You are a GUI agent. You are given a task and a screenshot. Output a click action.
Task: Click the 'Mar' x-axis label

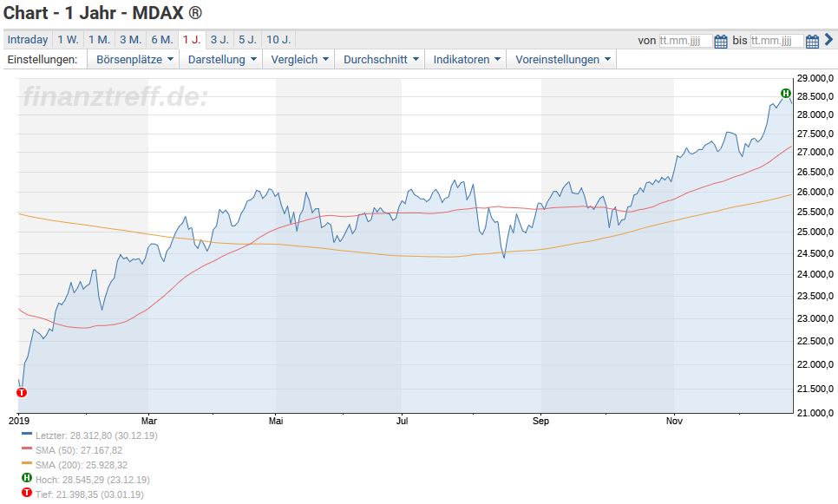(x=149, y=422)
